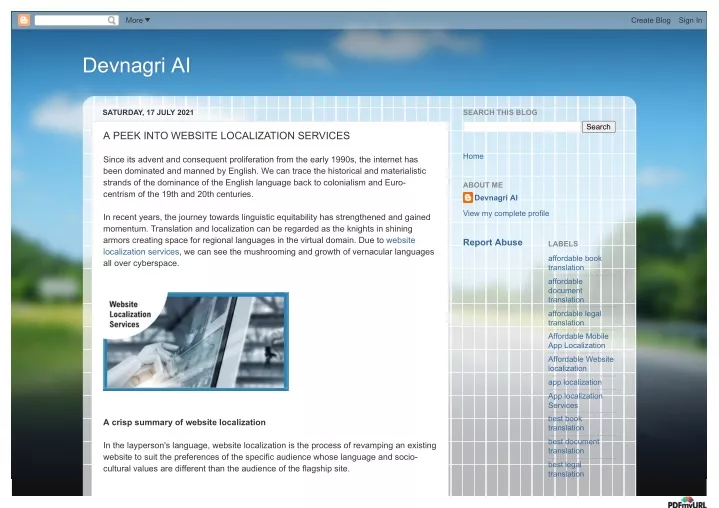Screen dimensions: 719x508
Task: Open Affordable Mobile App Localization label
Action: (x=578, y=341)
